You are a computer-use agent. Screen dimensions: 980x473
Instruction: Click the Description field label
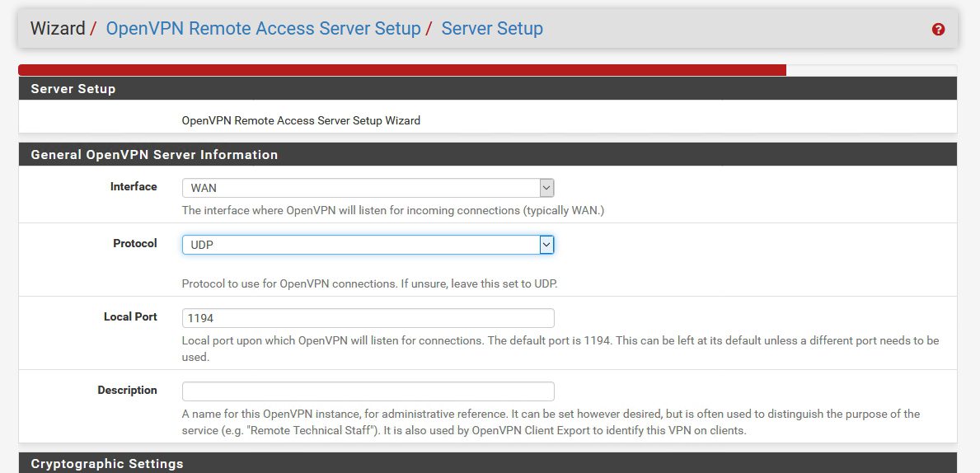[128, 390]
